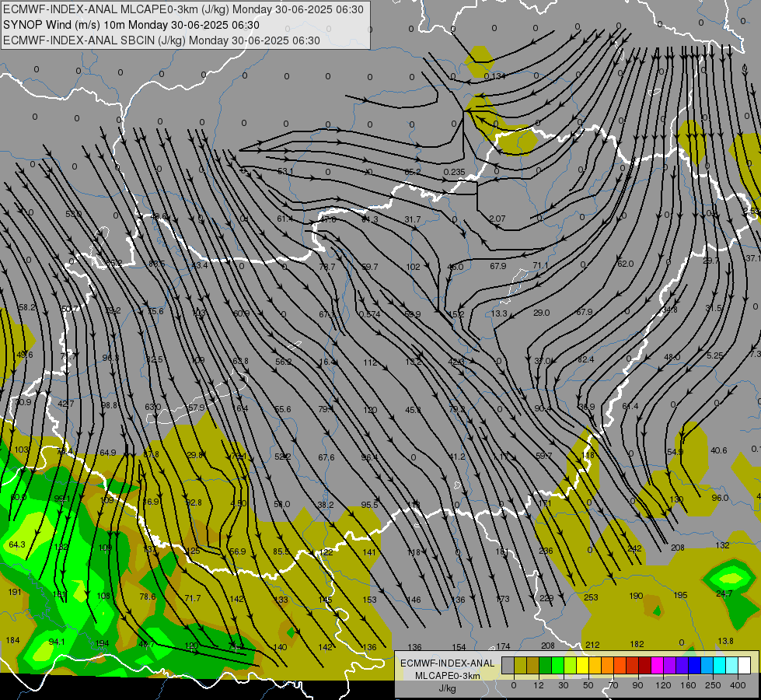Click the 'J/kg' unit label in legend

[x=447, y=688]
